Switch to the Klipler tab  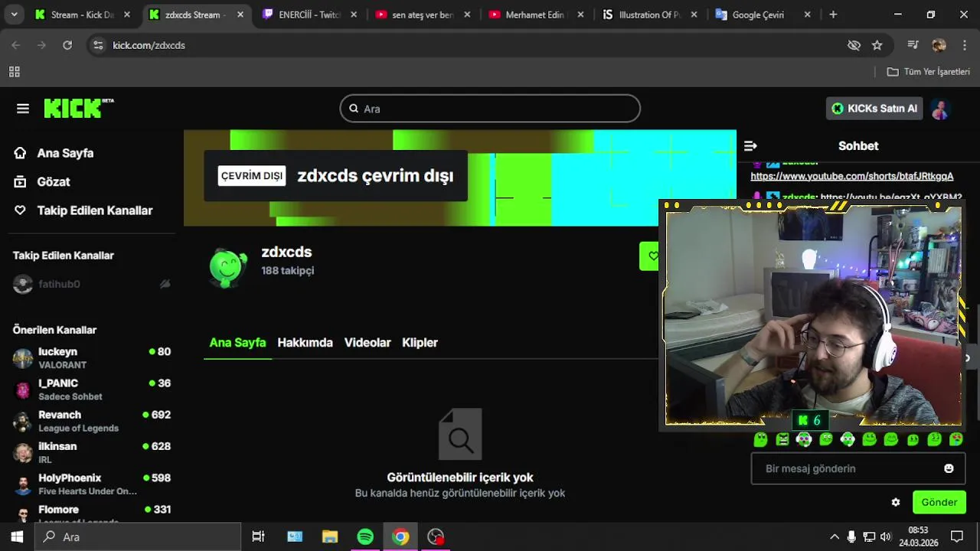pyautogui.click(x=420, y=343)
